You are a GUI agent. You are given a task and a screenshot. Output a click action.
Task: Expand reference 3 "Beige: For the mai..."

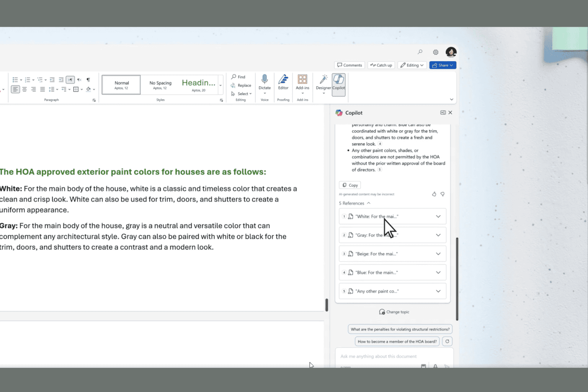392,254
